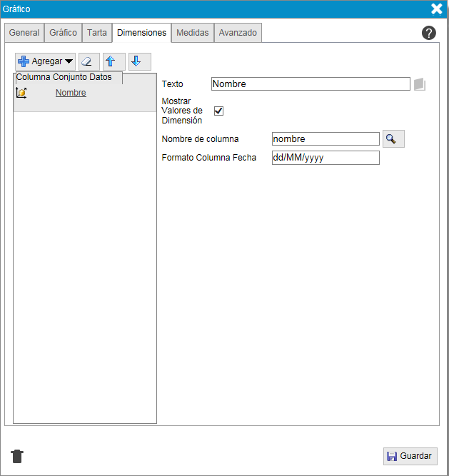The height and width of the screenshot is (476, 449).
Task: Click the gray icon next to Texto field
Action: (420, 84)
